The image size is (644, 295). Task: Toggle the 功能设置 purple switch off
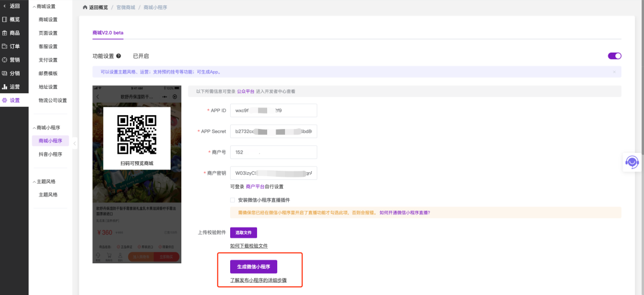click(614, 56)
